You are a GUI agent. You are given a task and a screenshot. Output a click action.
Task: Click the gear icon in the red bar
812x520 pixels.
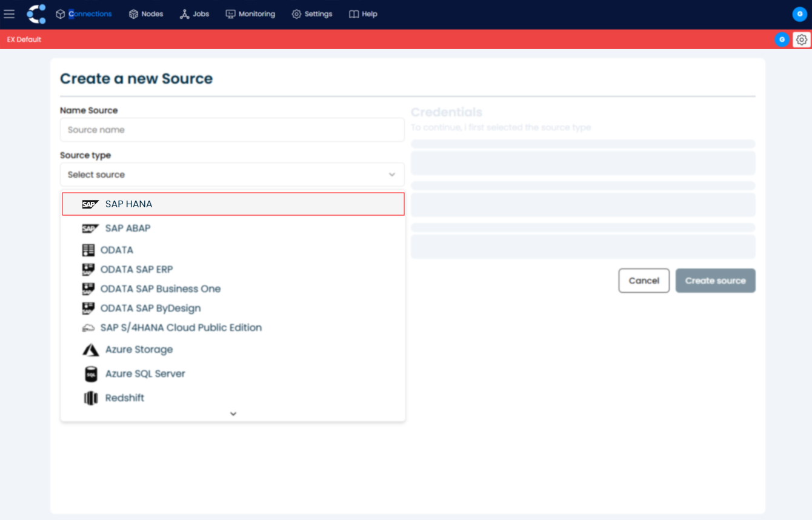[x=802, y=39]
